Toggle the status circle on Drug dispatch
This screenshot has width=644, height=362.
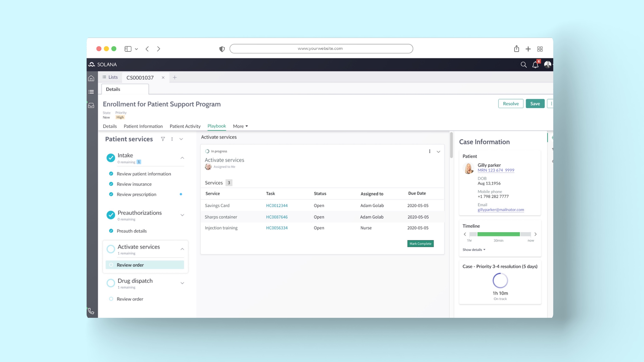tap(111, 283)
